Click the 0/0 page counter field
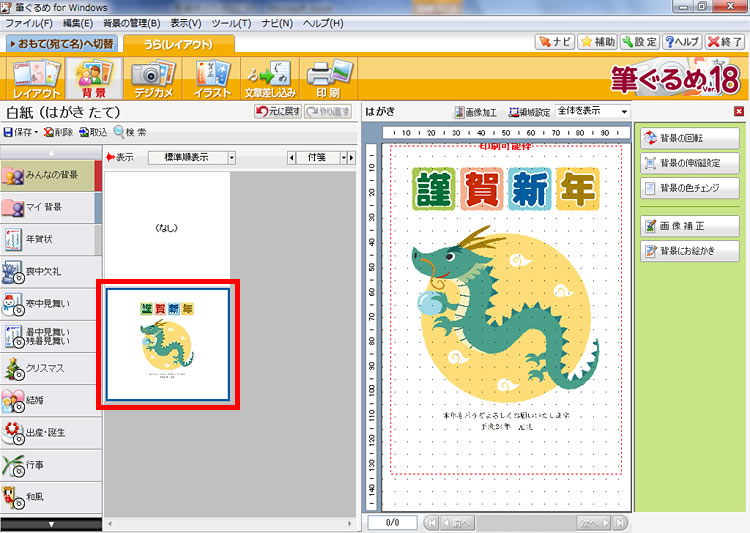Image resolution: width=750 pixels, height=533 pixels. pyautogui.click(x=392, y=522)
